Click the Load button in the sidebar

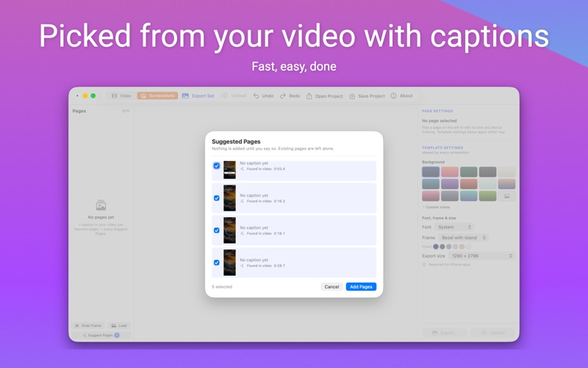point(119,325)
